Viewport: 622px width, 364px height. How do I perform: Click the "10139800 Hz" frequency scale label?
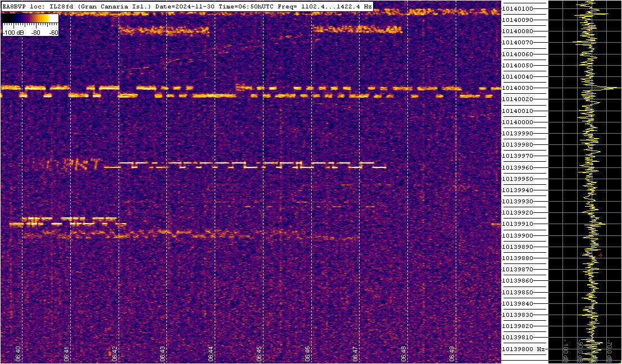tap(523, 349)
